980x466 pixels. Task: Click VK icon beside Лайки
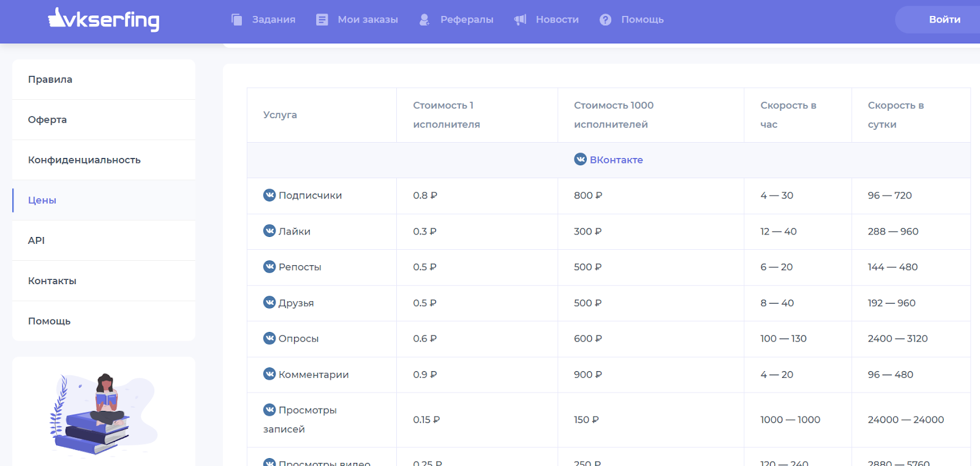(x=269, y=231)
